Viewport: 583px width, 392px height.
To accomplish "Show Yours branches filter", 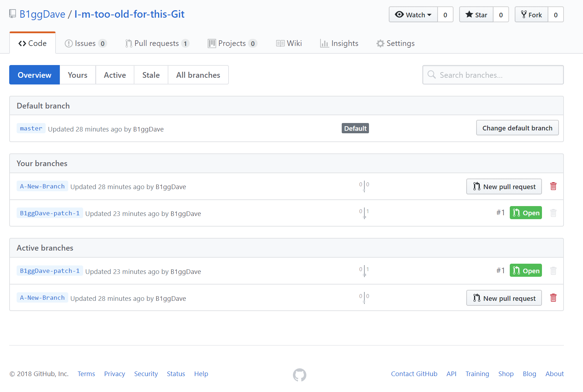I will point(77,75).
